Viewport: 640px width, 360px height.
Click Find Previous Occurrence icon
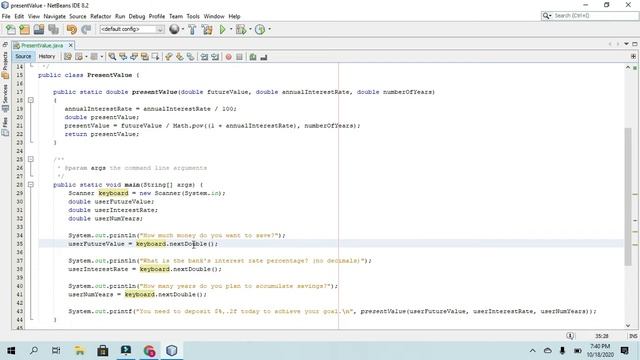point(123,57)
